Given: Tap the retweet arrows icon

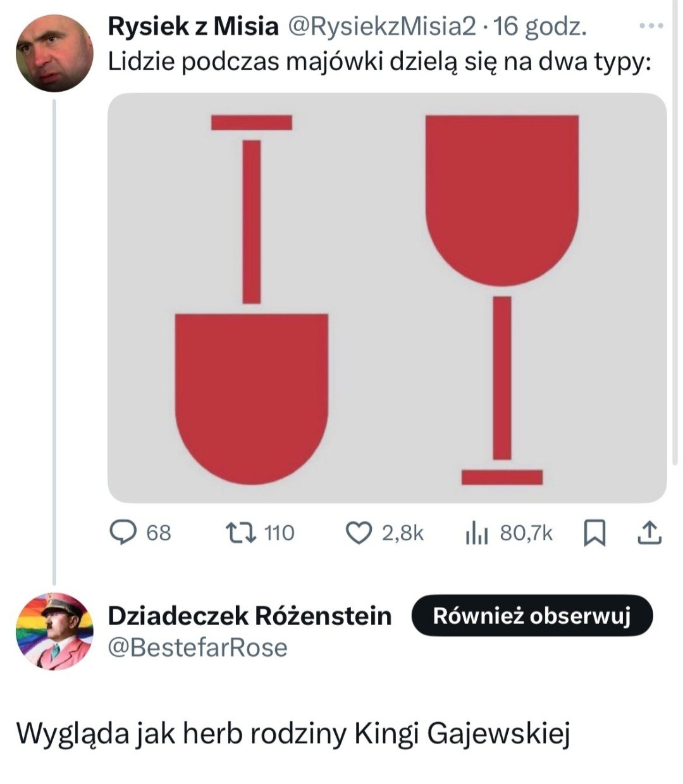Looking at the screenshot, I should coord(241,532).
